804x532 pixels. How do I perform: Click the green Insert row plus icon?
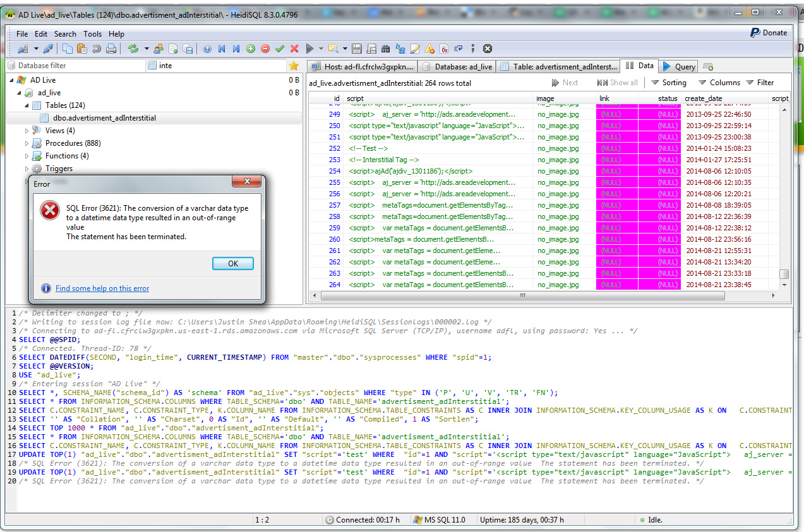point(251,49)
